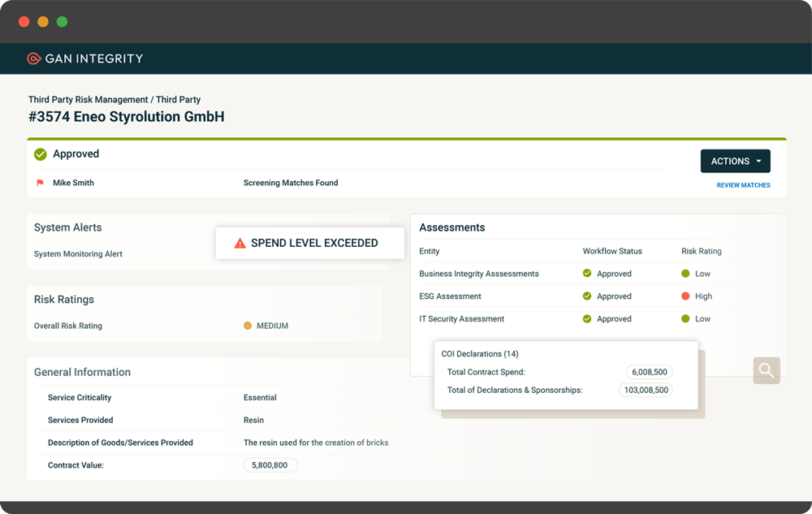Click the red High risk rating dot
This screenshot has width=812, height=514.
(685, 296)
